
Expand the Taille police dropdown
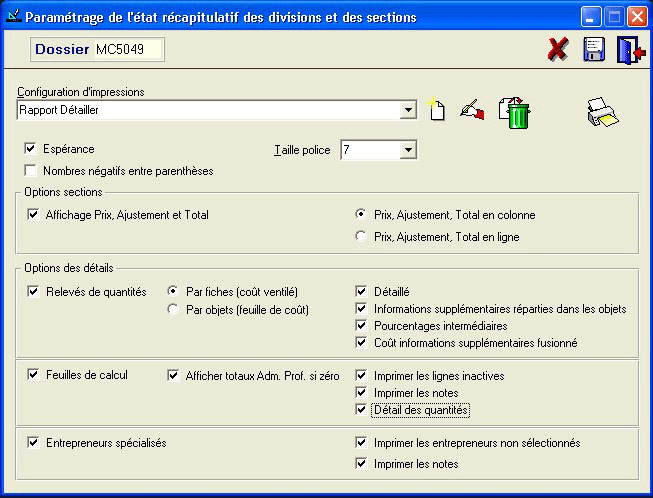point(407,150)
